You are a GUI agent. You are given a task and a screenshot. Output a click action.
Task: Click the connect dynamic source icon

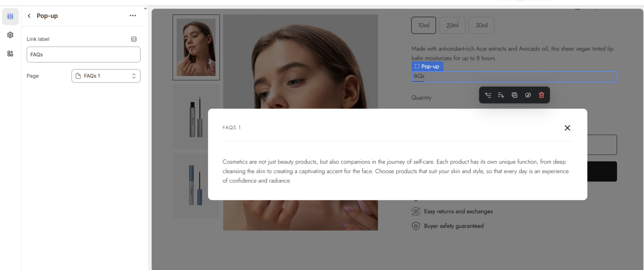click(x=134, y=39)
